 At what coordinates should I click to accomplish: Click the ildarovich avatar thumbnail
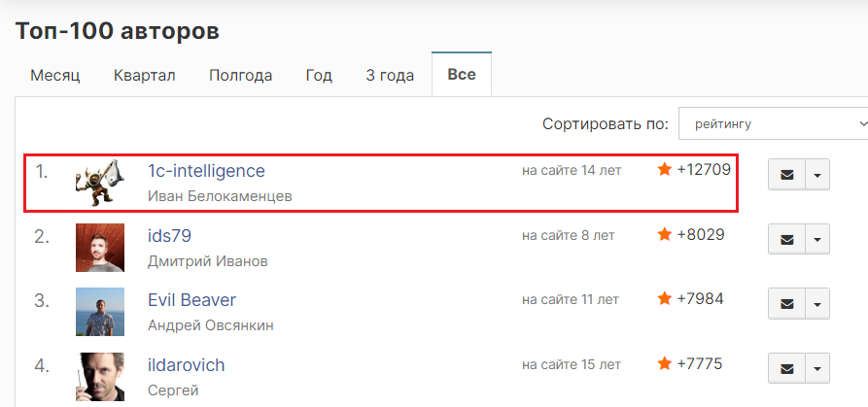[x=100, y=377]
